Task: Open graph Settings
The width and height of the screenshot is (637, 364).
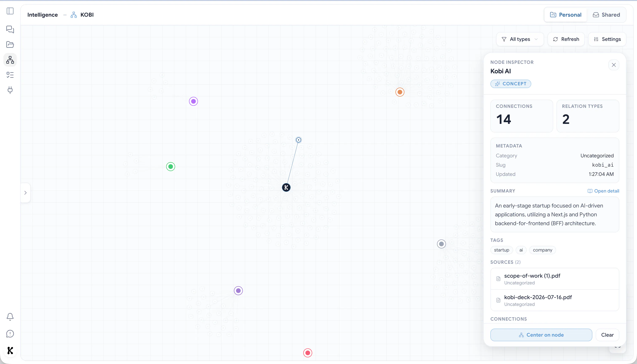Action: pyautogui.click(x=608, y=39)
